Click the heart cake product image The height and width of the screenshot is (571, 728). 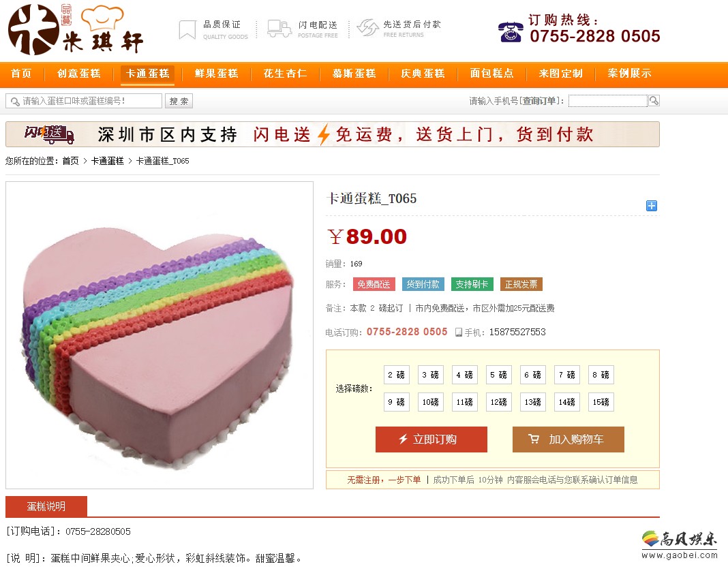click(x=160, y=335)
